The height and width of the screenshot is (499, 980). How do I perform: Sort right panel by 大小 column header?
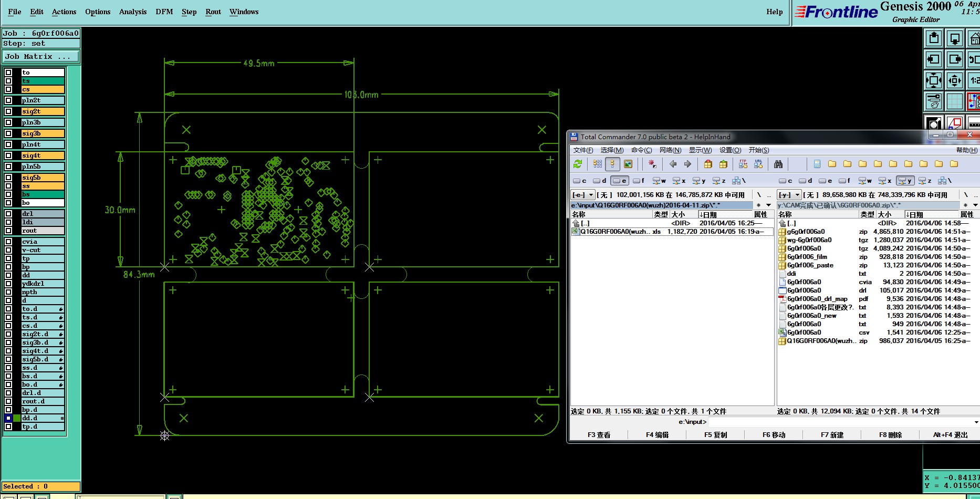890,214
